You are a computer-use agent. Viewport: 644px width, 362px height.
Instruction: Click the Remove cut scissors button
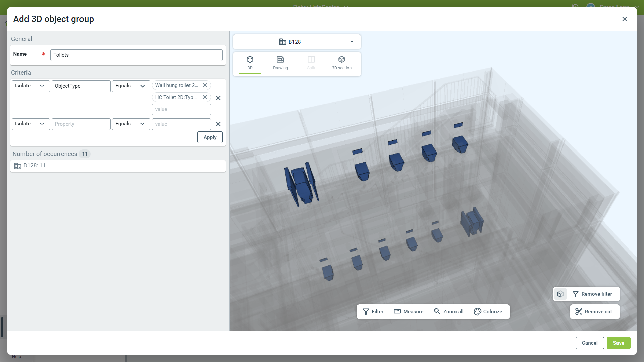tap(594, 312)
